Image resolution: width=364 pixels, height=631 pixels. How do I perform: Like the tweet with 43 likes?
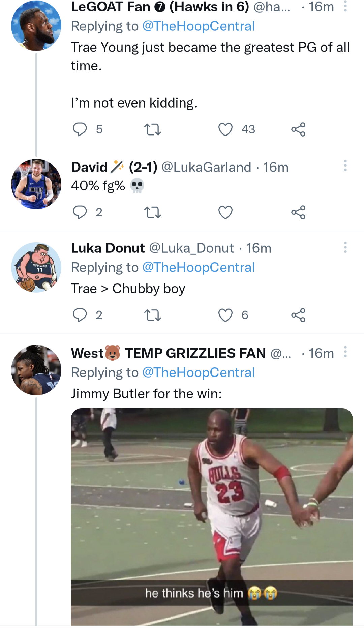[225, 129]
